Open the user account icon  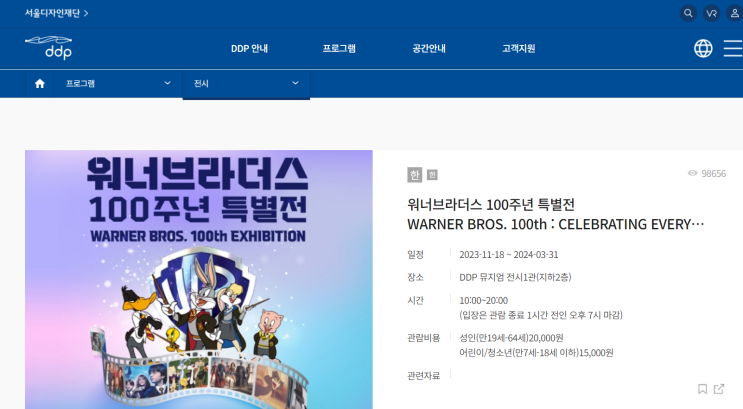point(734,13)
